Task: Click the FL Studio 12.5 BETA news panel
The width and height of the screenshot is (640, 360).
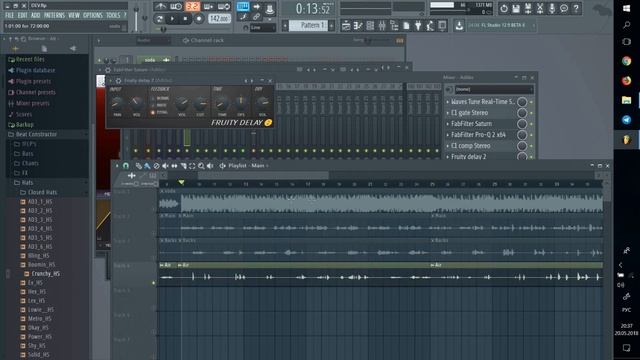Action: click(501, 26)
